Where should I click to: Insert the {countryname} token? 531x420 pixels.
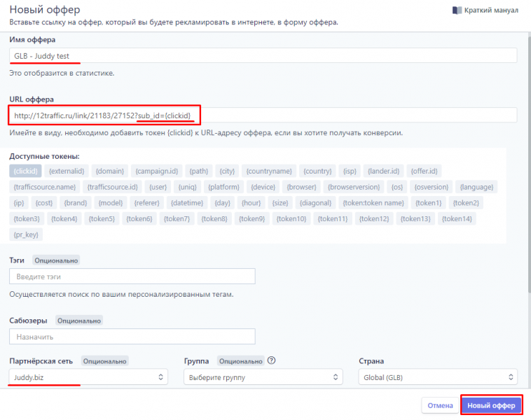coord(269,171)
